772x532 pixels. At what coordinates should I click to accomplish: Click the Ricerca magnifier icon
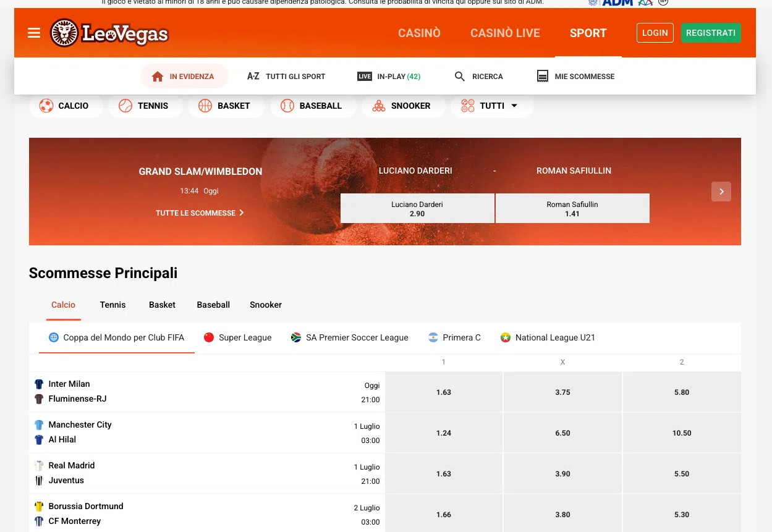pyautogui.click(x=459, y=77)
